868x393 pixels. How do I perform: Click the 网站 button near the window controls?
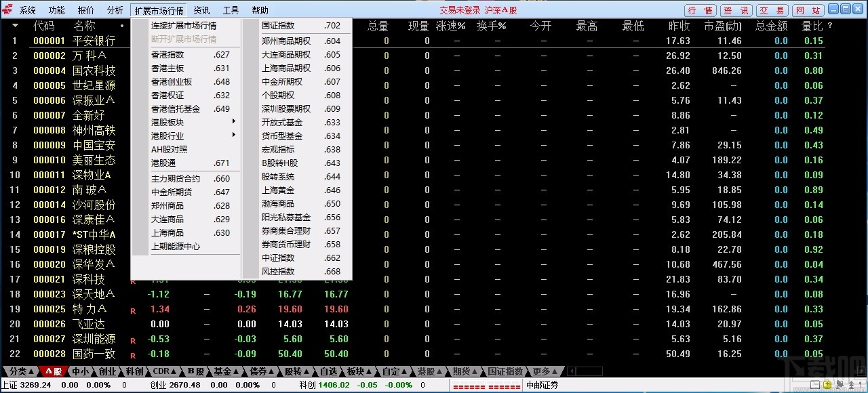[x=808, y=9]
